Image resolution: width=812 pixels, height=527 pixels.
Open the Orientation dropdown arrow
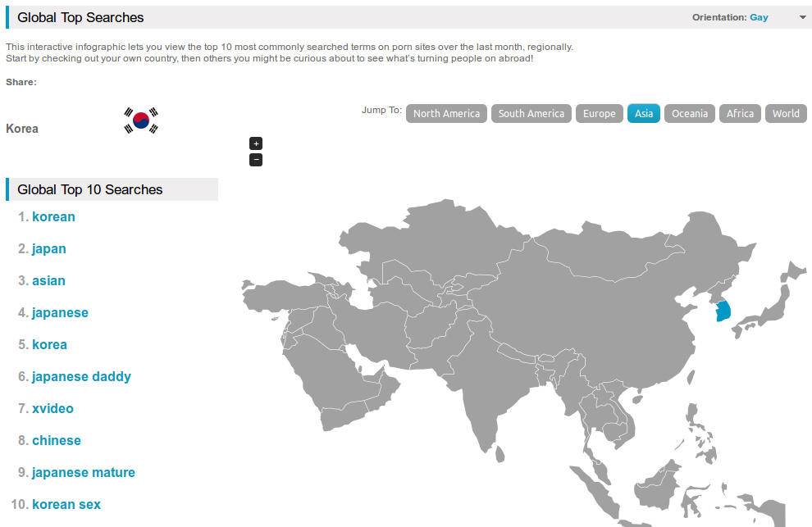[x=803, y=17]
